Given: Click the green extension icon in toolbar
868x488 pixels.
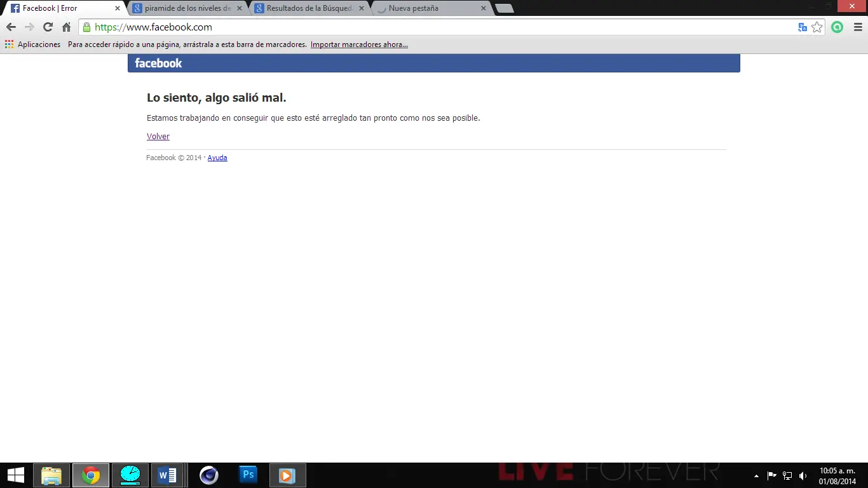Looking at the screenshot, I should (837, 27).
